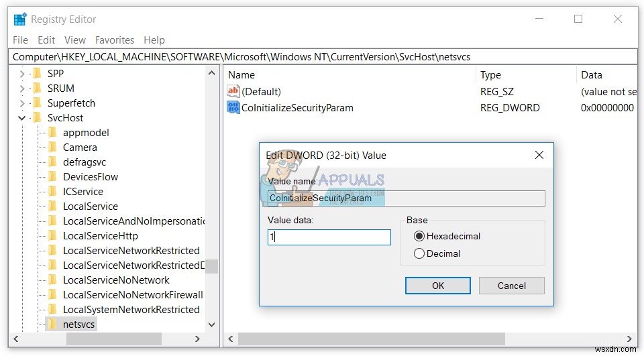The height and width of the screenshot is (356, 644).
Task: Click the registry path address bar
Action: coord(323,57)
